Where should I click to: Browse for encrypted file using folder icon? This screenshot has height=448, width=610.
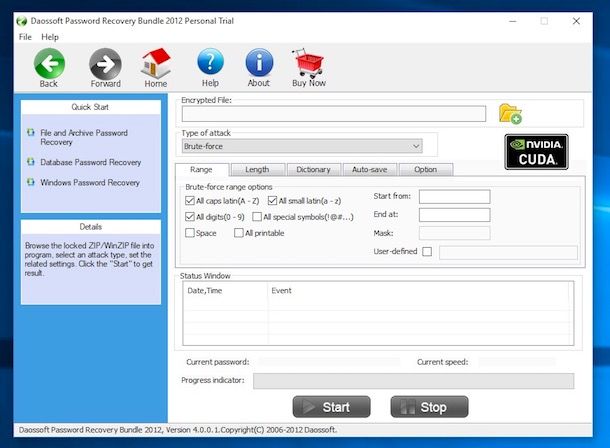point(510,114)
